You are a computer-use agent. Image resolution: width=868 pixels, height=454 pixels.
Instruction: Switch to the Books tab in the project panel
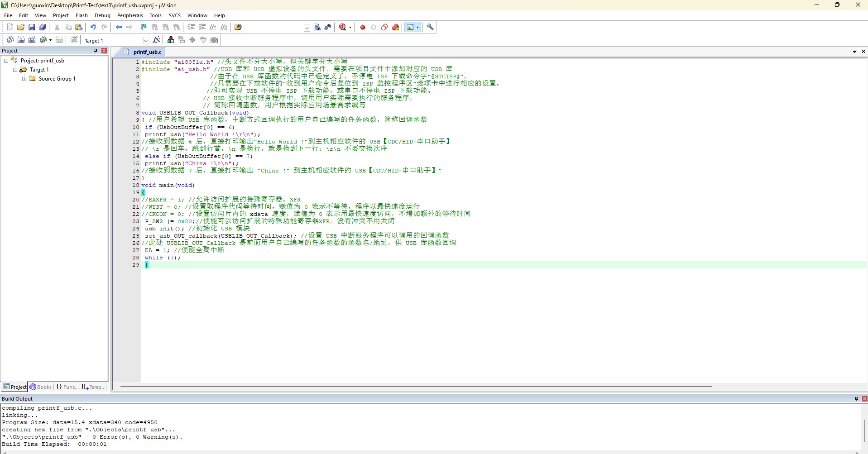click(40, 387)
